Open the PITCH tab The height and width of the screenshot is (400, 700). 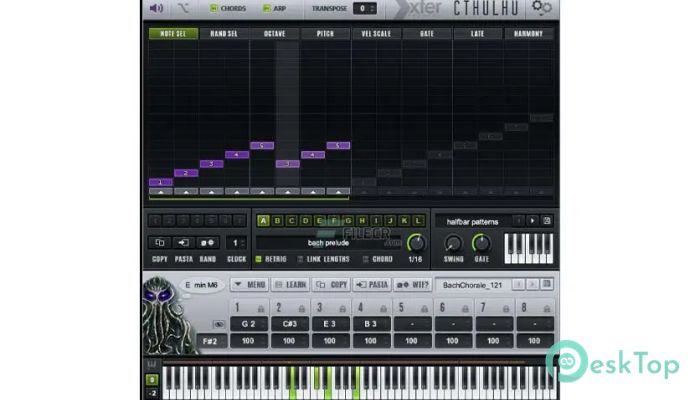[x=325, y=33]
